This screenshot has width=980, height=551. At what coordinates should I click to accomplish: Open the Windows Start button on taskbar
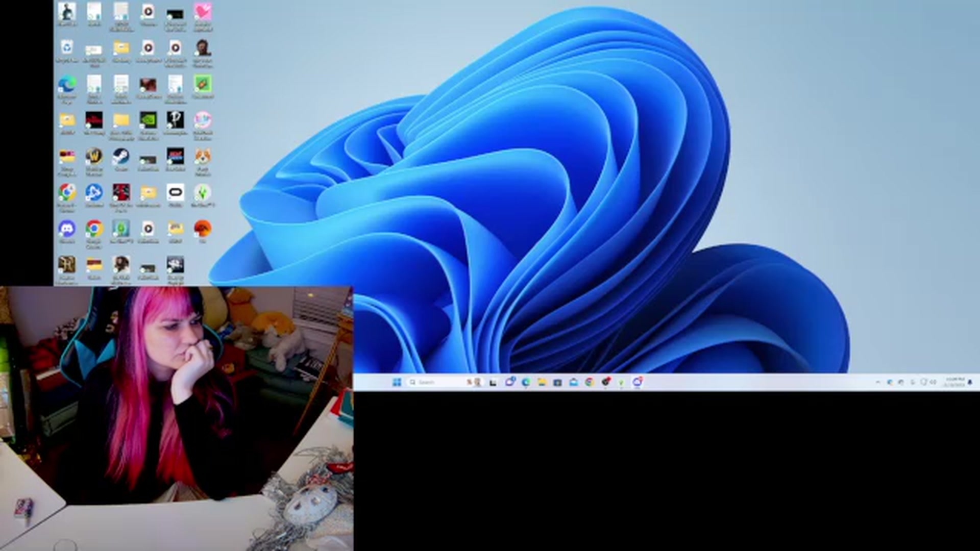397,382
